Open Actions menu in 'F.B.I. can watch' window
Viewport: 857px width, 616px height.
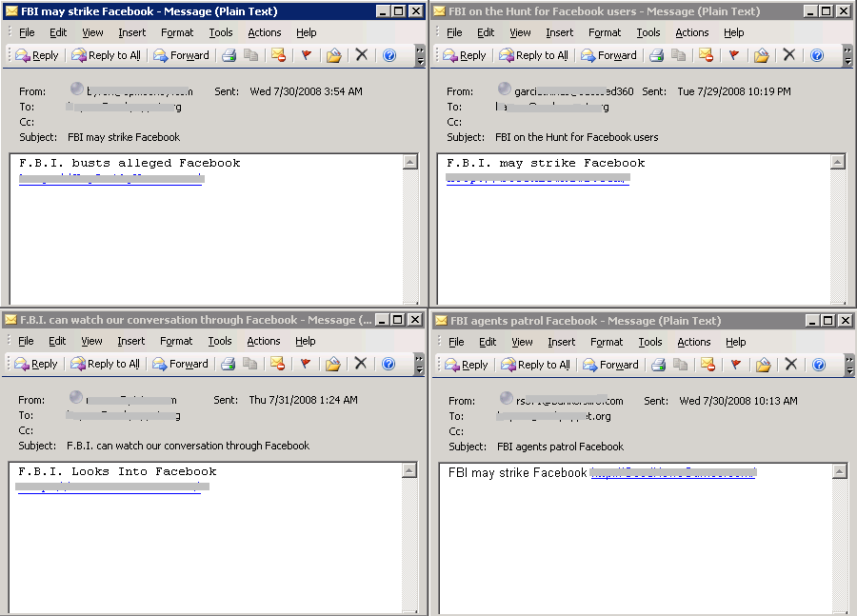pyautogui.click(x=264, y=341)
